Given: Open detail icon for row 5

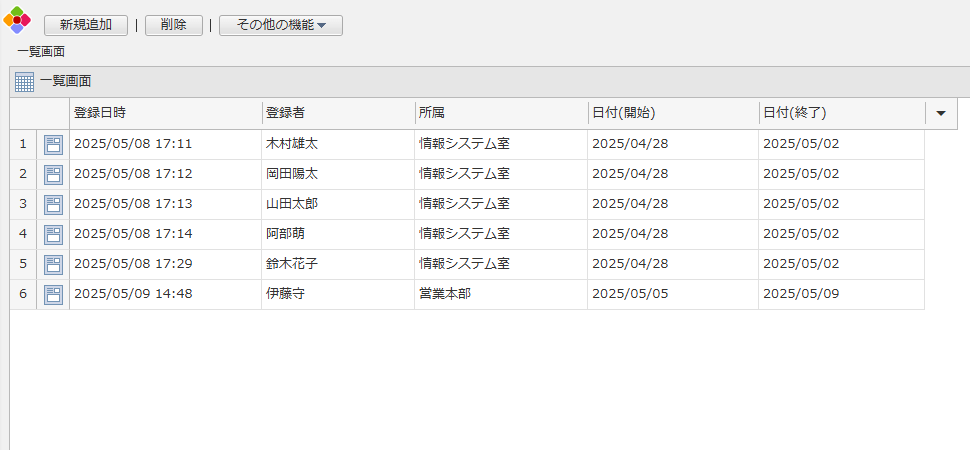Looking at the screenshot, I should click(53, 264).
